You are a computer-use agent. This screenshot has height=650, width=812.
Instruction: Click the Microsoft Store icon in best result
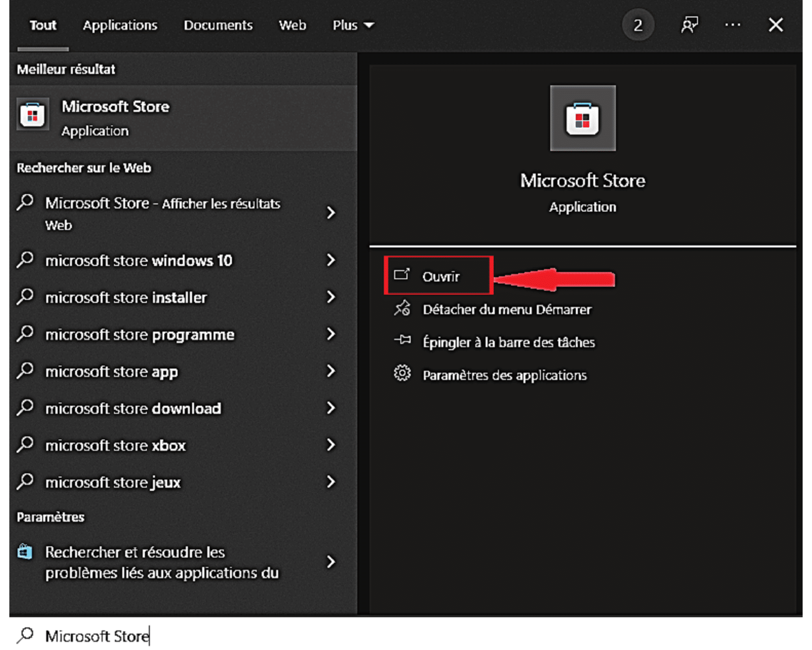[x=33, y=114]
